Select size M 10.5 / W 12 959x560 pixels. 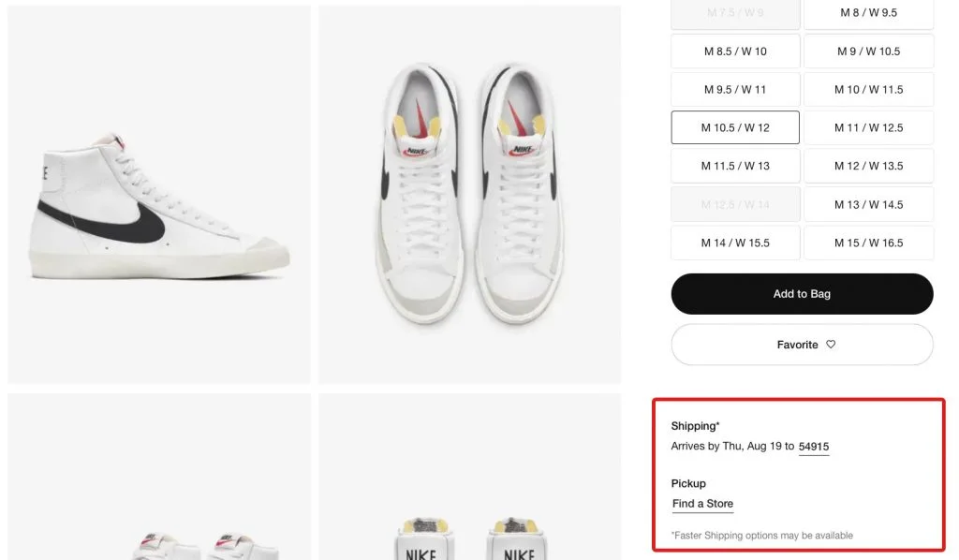(735, 127)
